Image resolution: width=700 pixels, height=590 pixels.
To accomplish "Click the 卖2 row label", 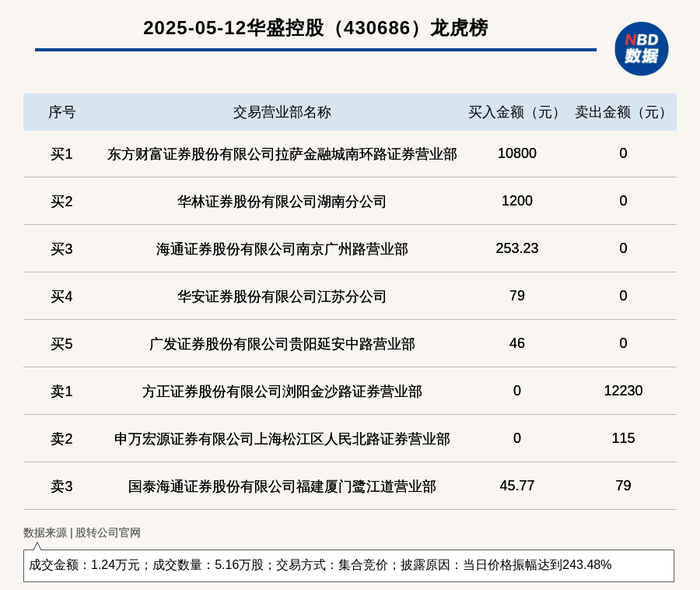I will (x=61, y=438).
